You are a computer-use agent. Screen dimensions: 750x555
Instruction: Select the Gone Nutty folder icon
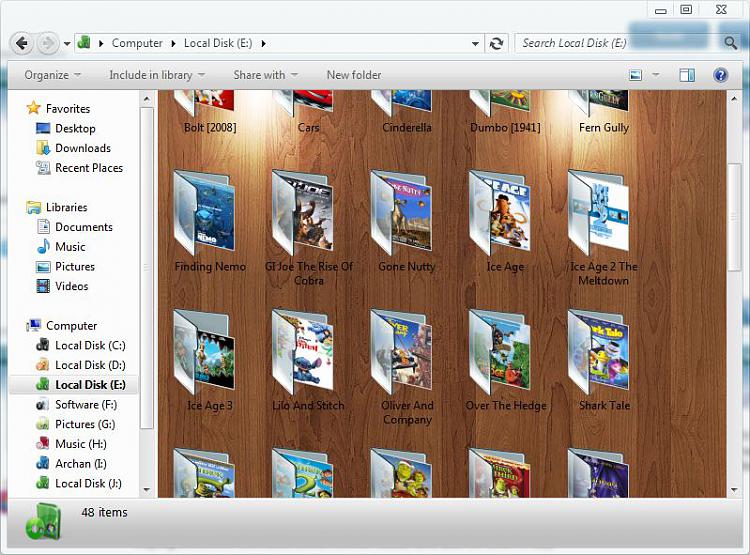click(401, 212)
